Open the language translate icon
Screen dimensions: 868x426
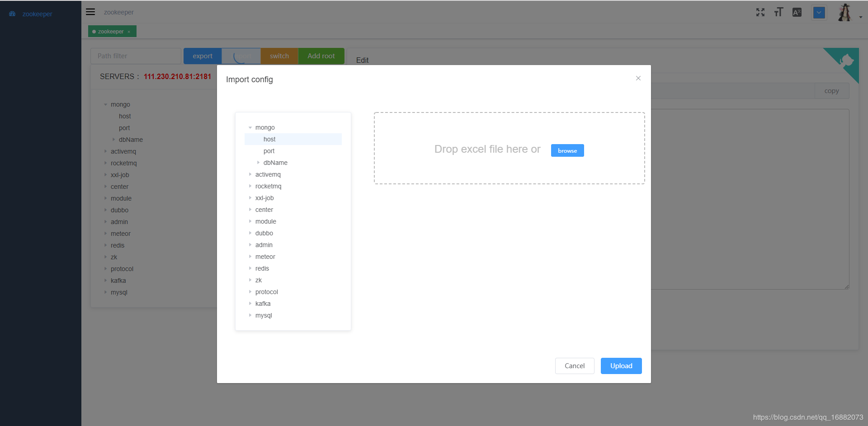(x=797, y=12)
